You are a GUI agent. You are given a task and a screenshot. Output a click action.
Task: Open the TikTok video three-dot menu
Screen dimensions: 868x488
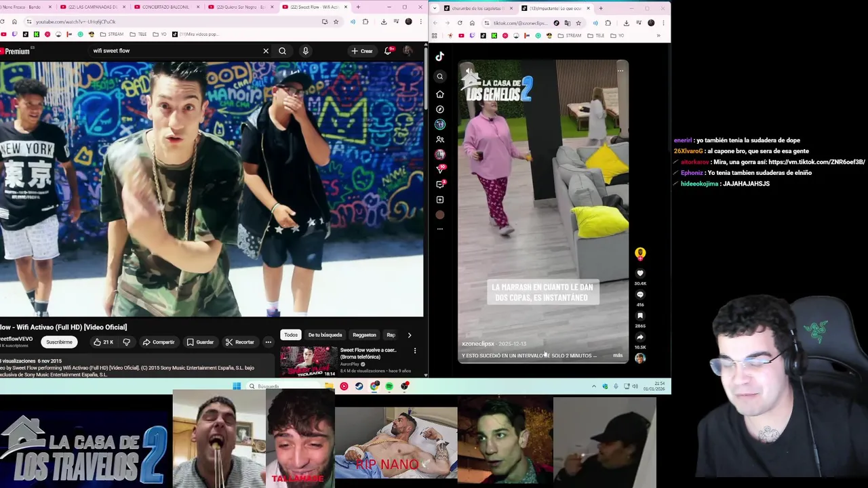620,70
